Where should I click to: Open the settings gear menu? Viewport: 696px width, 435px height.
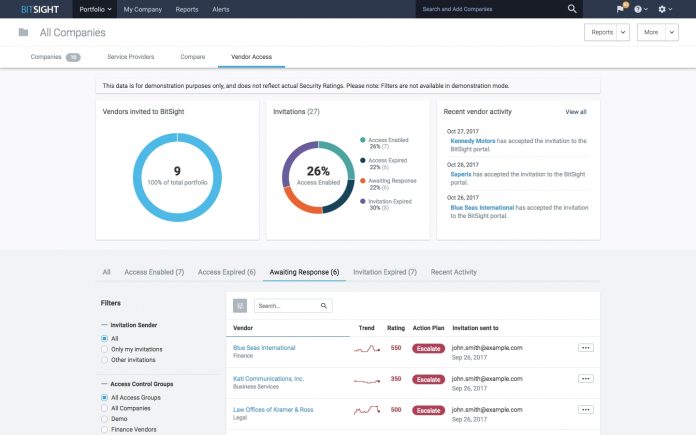(662, 9)
